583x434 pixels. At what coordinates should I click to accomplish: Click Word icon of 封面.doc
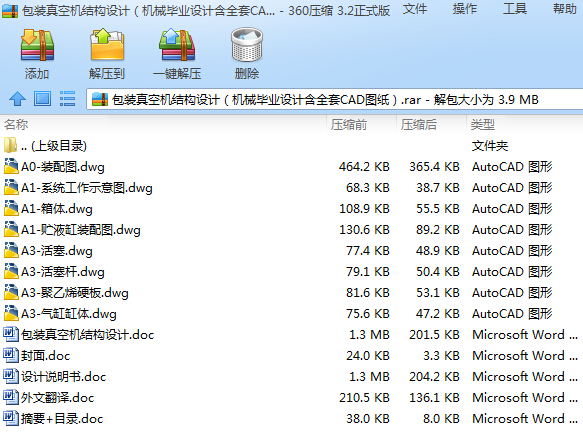coord(11,355)
